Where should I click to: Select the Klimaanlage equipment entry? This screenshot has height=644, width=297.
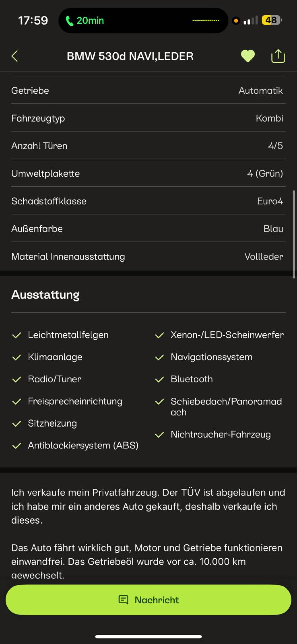(55, 357)
